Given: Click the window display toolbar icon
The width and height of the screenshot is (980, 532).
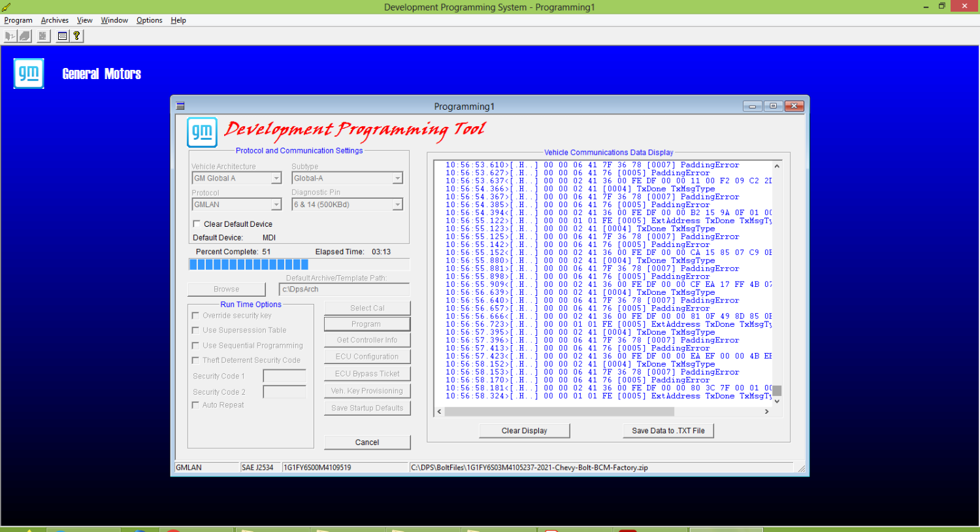Looking at the screenshot, I should point(62,36).
